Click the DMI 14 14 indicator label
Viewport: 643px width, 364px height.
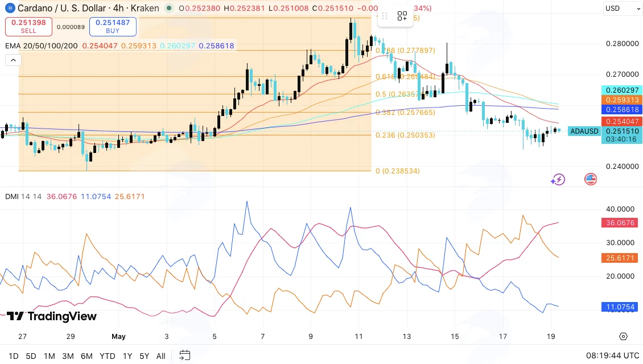(x=23, y=196)
